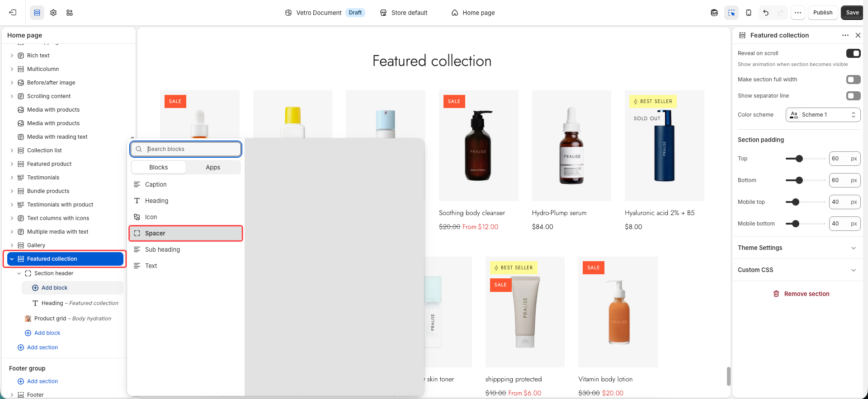Click the Caption block icon
The height and width of the screenshot is (399, 868).
[x=137, y=184]
